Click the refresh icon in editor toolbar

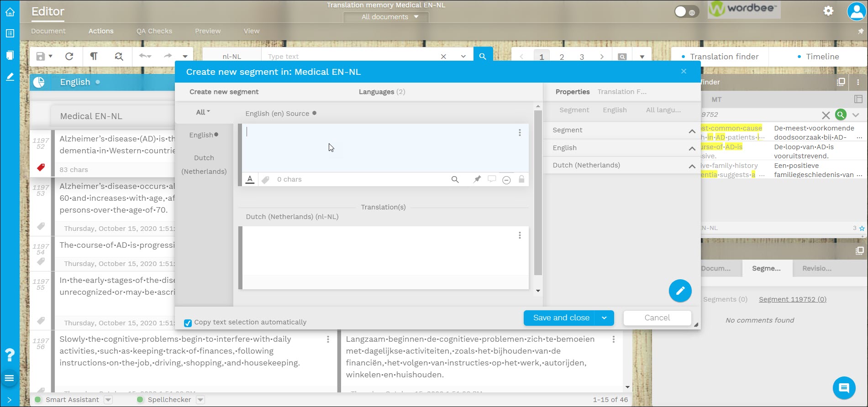pyautogui.click(x=69, y=56)
